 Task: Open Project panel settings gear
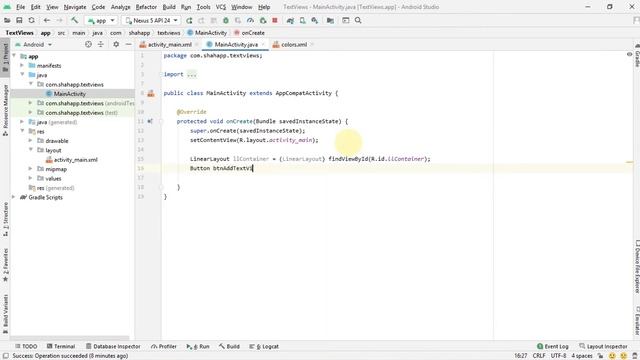pos(116,44)
